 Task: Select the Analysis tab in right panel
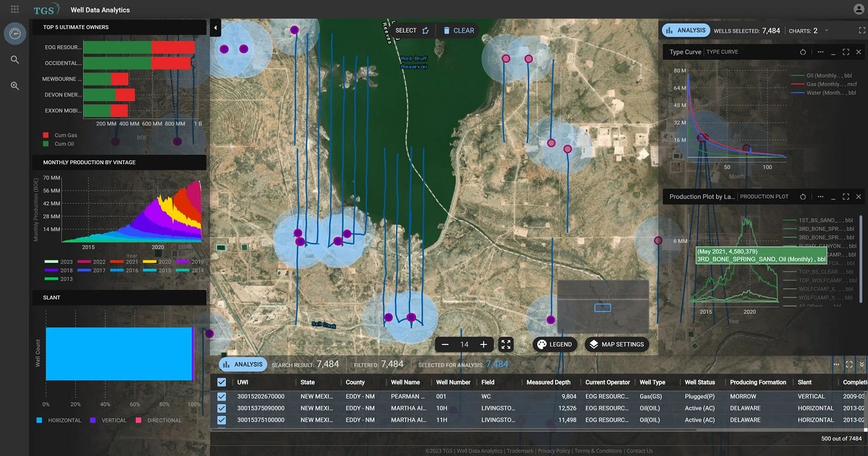pyautogui.click(x=685, y=30)
